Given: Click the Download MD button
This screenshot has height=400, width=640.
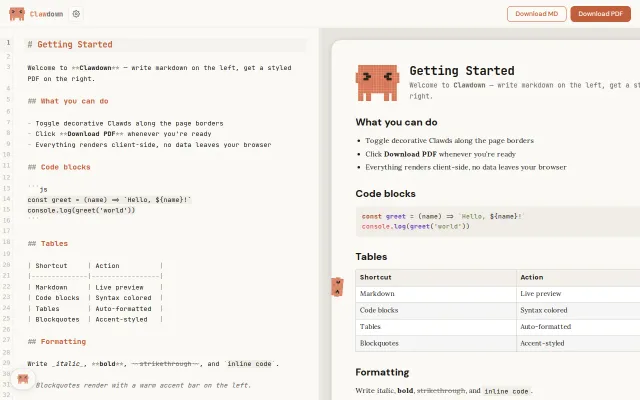Looking at the screenshot, I should [x=536, y=14].
